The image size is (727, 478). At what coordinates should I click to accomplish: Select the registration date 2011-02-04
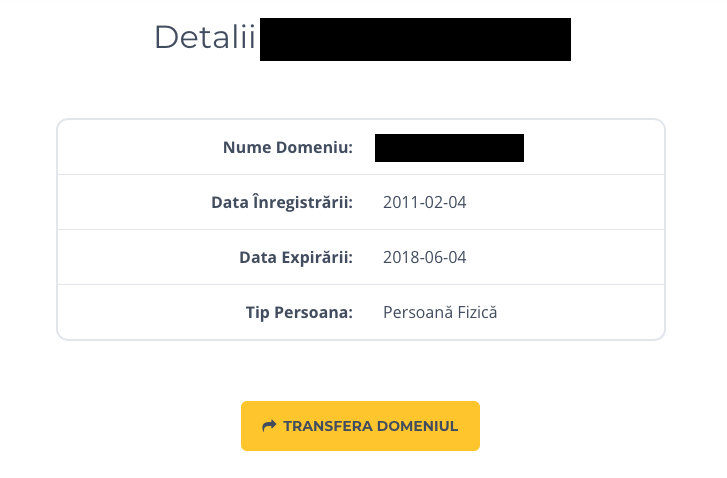425,203
